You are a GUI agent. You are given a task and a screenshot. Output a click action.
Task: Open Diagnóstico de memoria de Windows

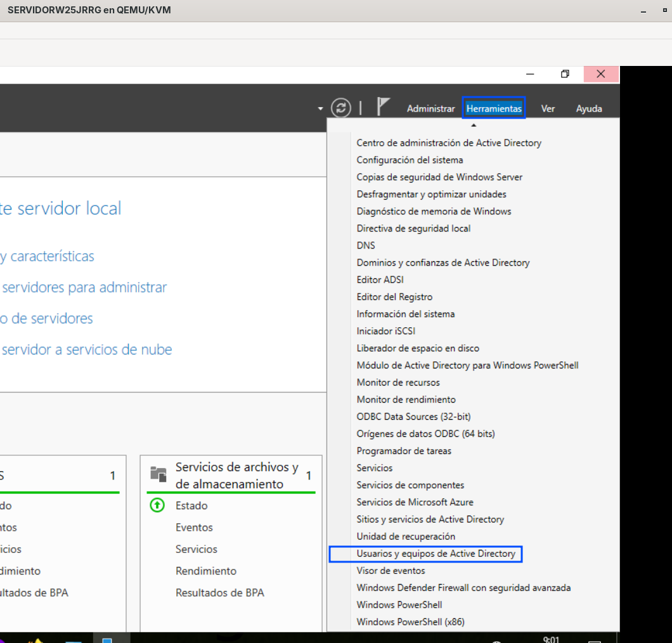[434, 211]
